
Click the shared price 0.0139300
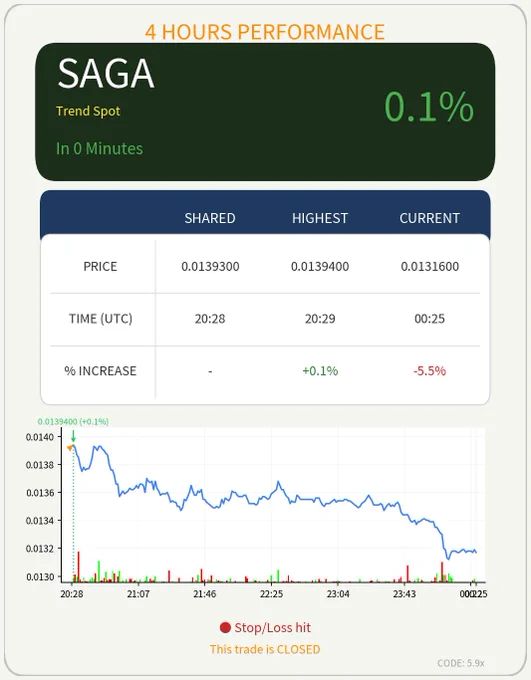(210, 266)
